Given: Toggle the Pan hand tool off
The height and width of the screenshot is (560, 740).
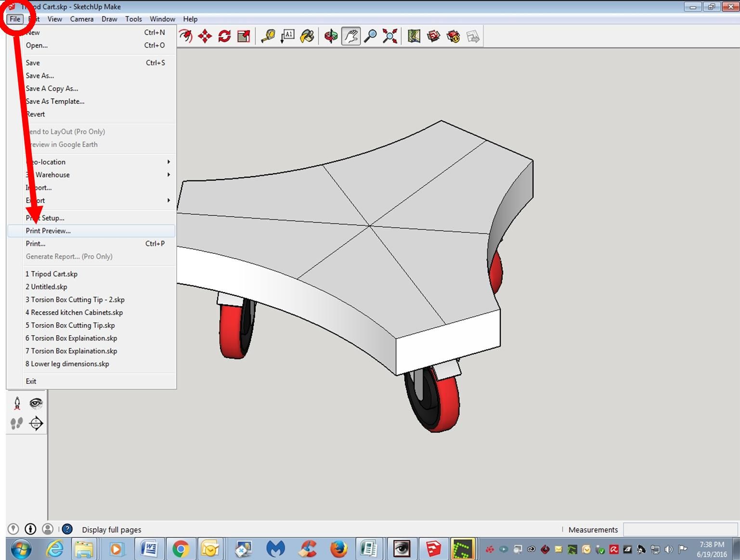Looking at the screenshot, I should point(351,36).
